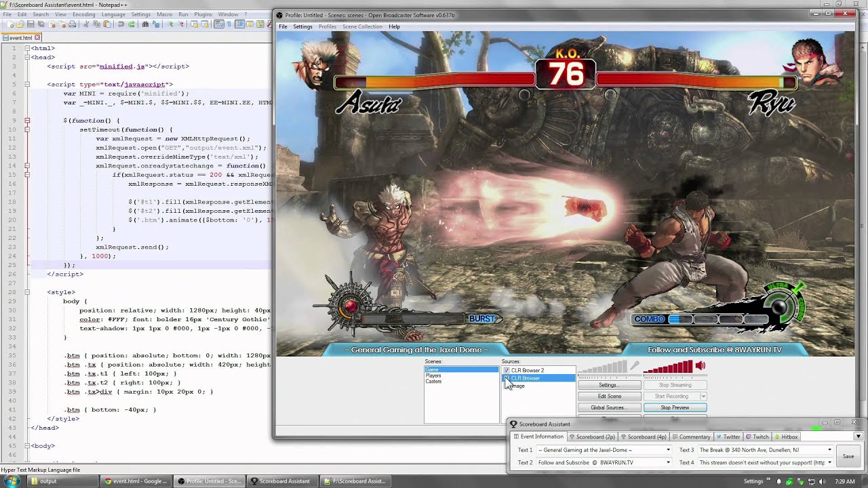Click the Copy icon in Notepad++ toolbar
This screenshot has width=868, height=488.
(97, 24)
